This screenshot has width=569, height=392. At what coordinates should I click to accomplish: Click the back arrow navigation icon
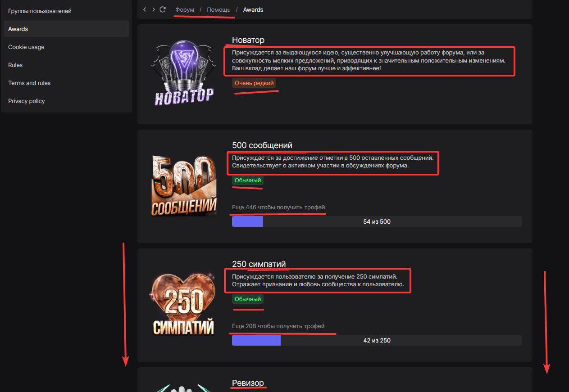point(145,9)
